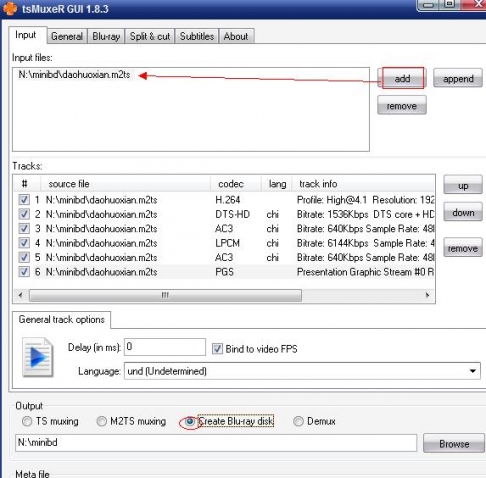Click the 'lang' column header
The width and height of the screenshot is (486, 478).
pos(277,184)
